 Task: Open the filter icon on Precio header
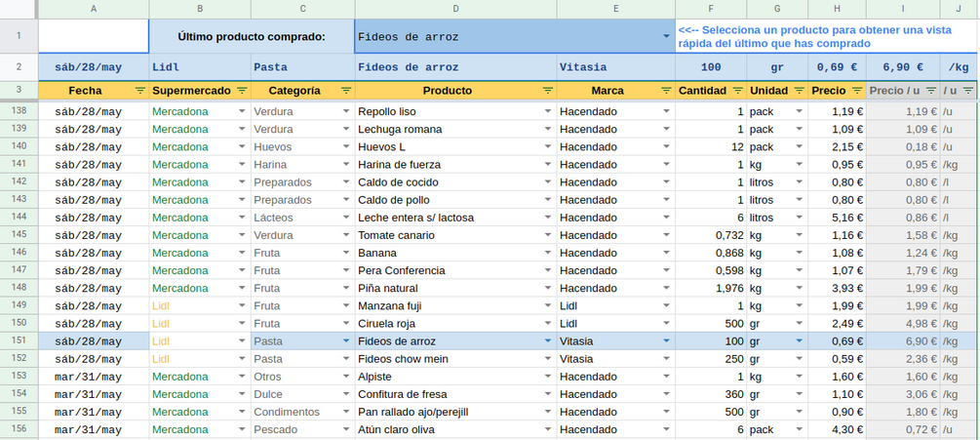(857, 91)
